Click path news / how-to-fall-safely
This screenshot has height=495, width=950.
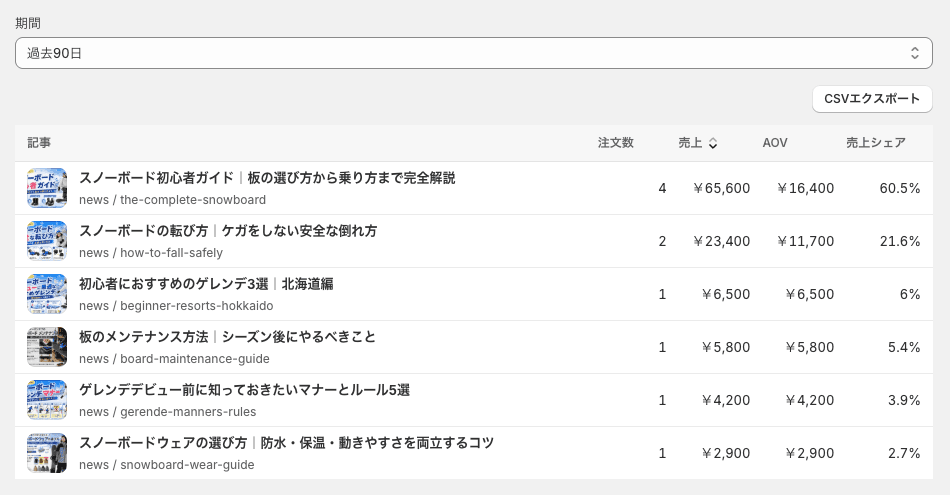[x=151, y=253]
